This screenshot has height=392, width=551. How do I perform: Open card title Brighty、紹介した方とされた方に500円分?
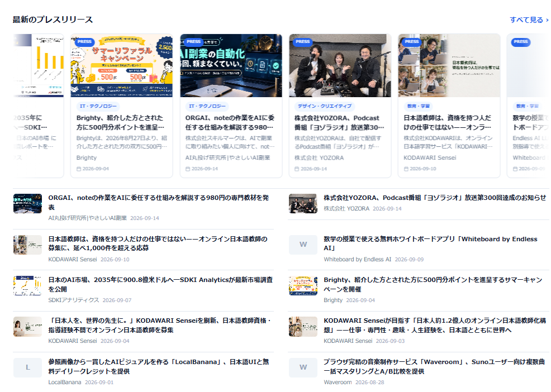[x=120, y=123]
